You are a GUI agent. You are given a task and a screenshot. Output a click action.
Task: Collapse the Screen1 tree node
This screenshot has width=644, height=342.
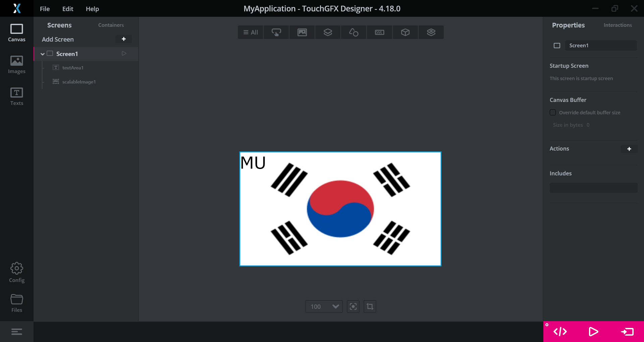[43, 54]
